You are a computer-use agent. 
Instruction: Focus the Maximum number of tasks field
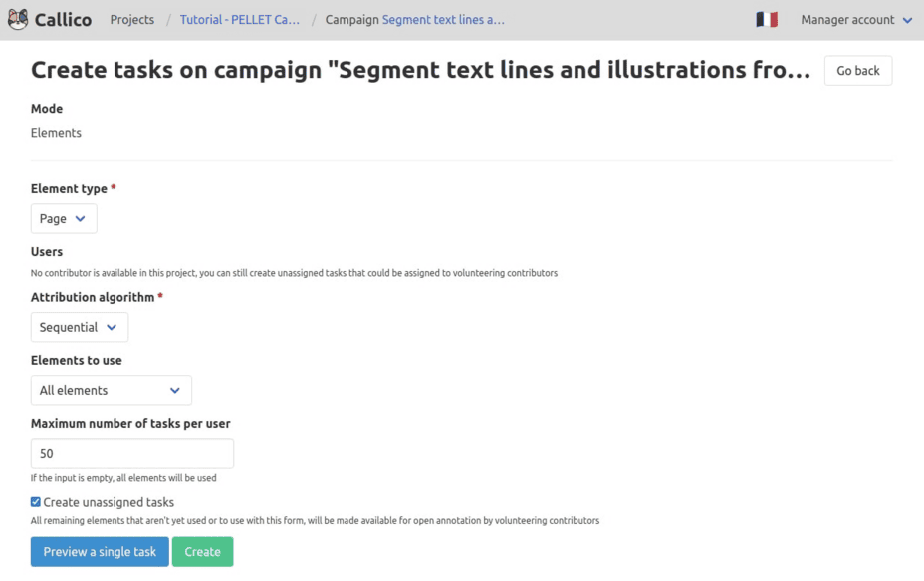[x=132, y=454]
